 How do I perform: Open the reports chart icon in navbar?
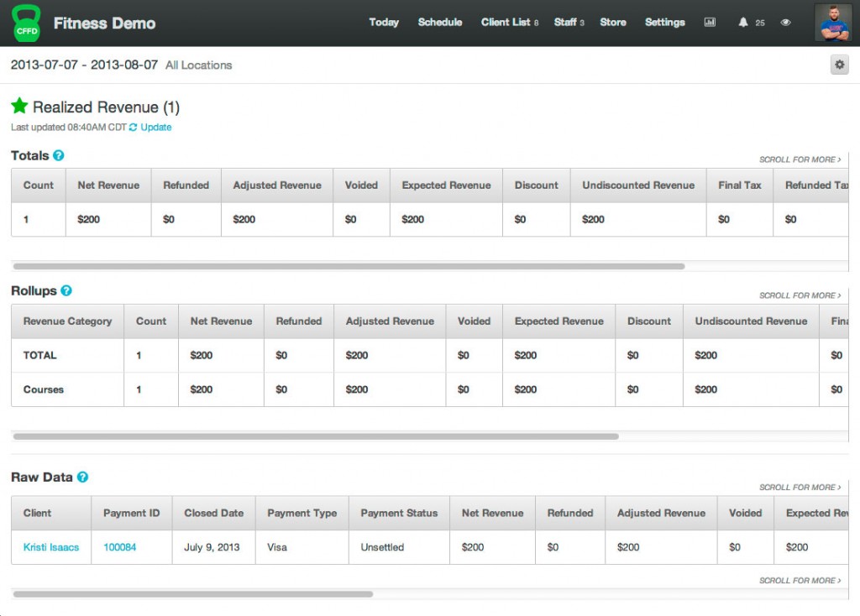[710, 23]
